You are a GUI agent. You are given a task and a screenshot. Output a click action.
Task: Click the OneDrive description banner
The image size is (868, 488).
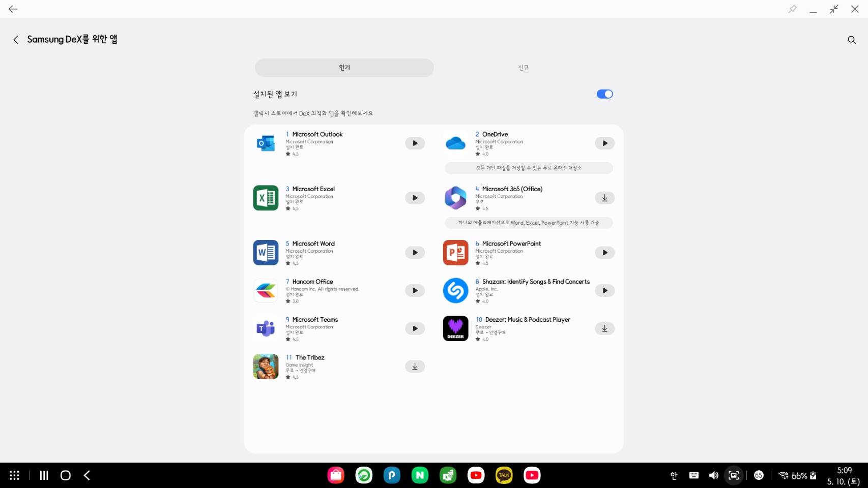click(529, 168)
